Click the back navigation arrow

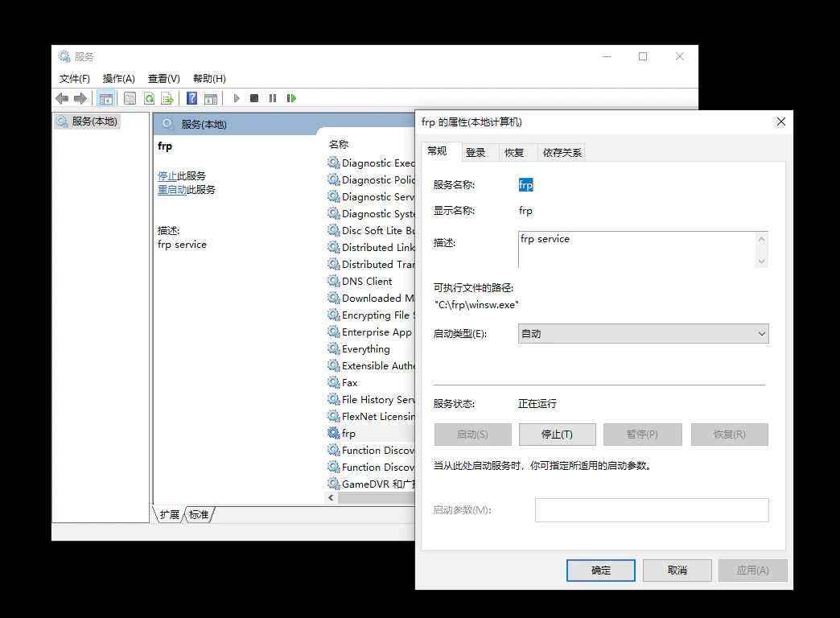(62, 97)
